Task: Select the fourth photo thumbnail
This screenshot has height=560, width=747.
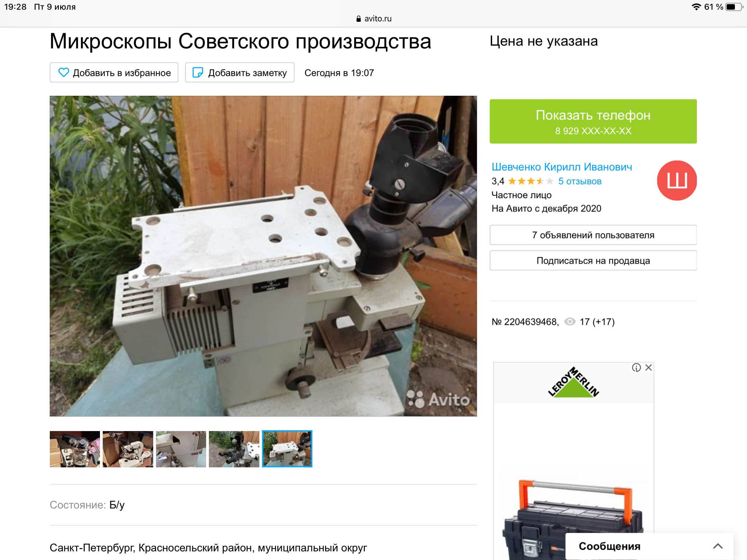Action: pos(234,449)
